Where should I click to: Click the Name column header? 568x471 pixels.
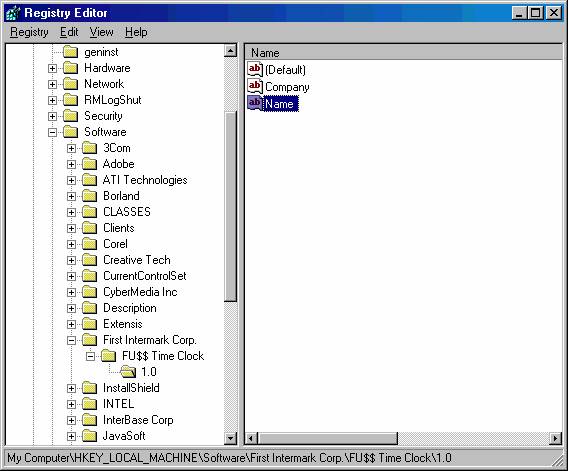(403, 53)
